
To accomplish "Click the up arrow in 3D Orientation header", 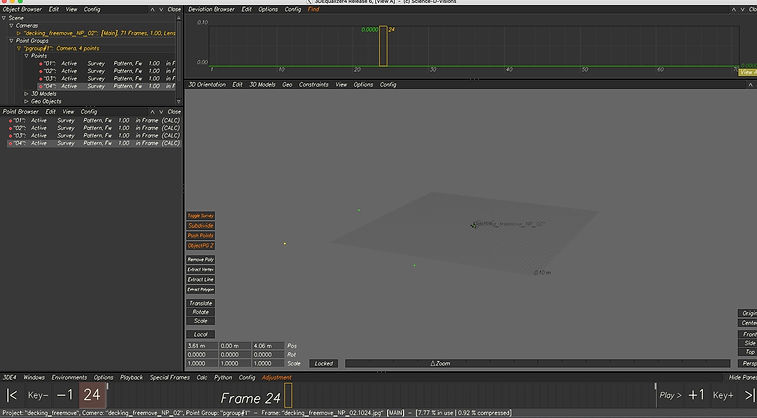I will 750,84.
